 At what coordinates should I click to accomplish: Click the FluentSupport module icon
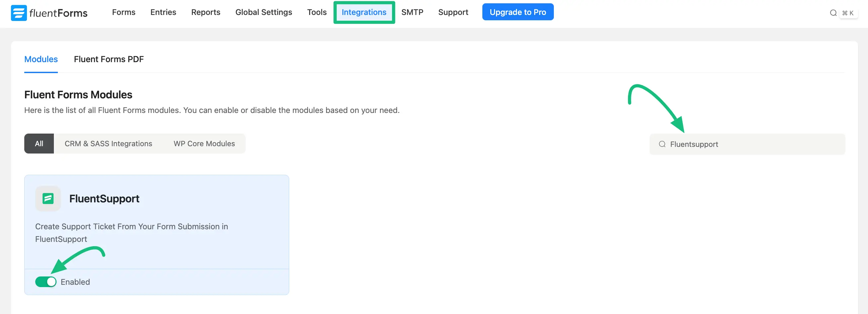[x=48, y=198]
